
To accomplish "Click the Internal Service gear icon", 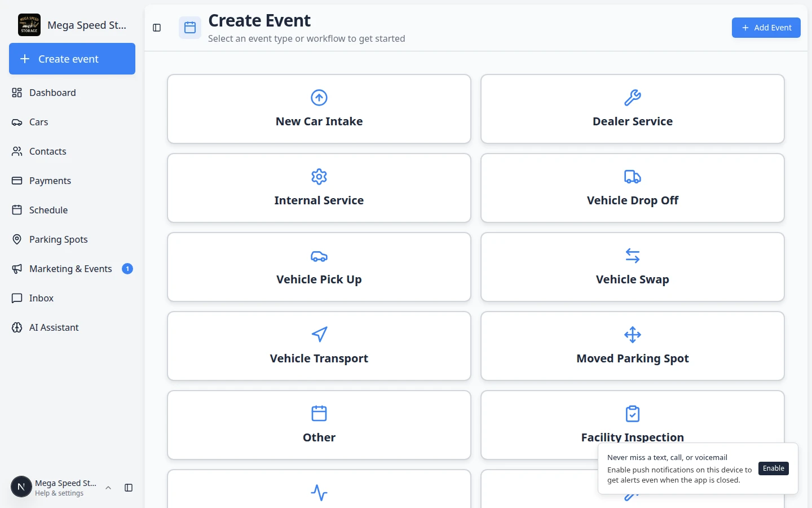I will [x=319, y=177].
